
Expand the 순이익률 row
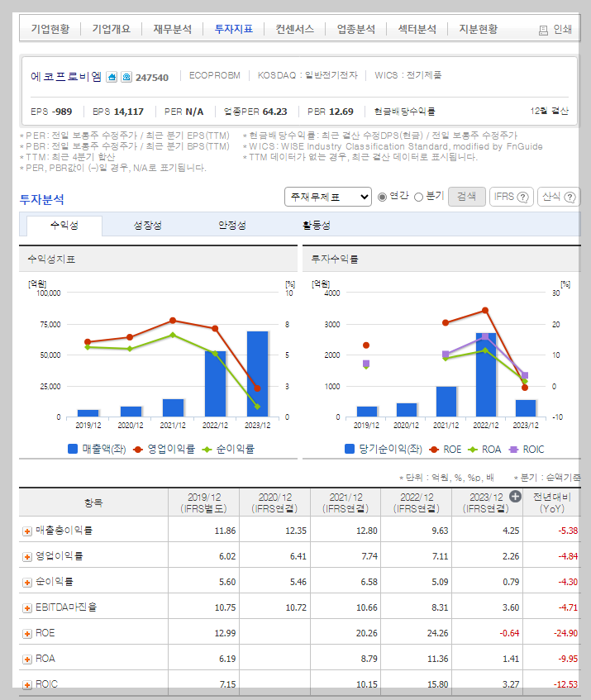coord(27,582)
